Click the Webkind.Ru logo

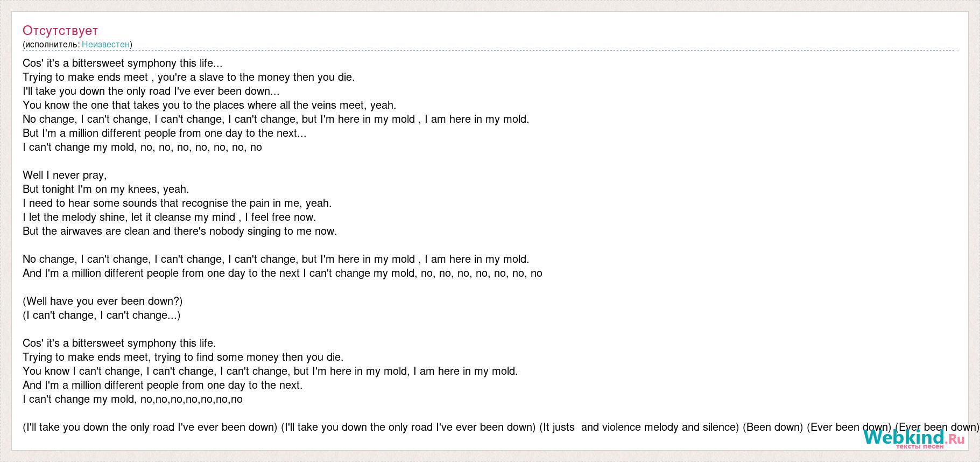coord(914,438)
